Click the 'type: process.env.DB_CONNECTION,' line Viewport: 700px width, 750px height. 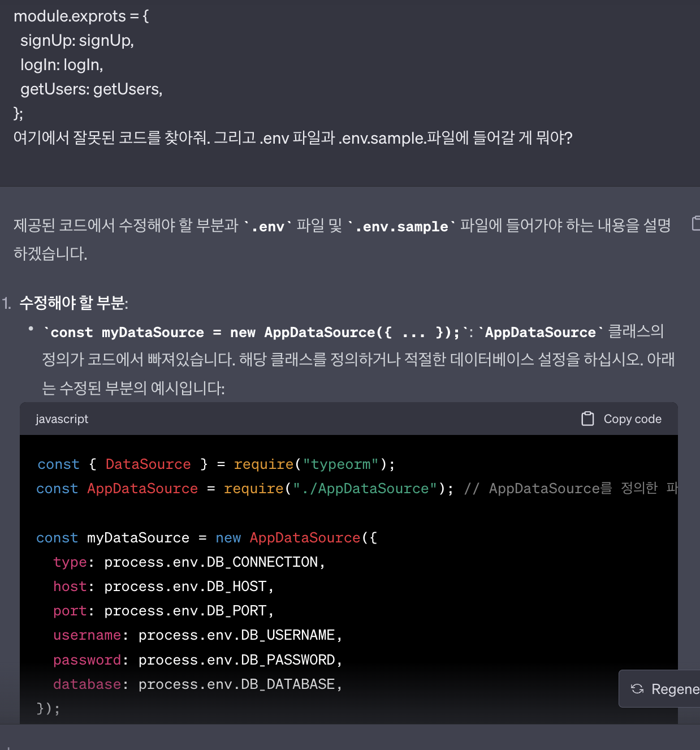click(189, 562)
